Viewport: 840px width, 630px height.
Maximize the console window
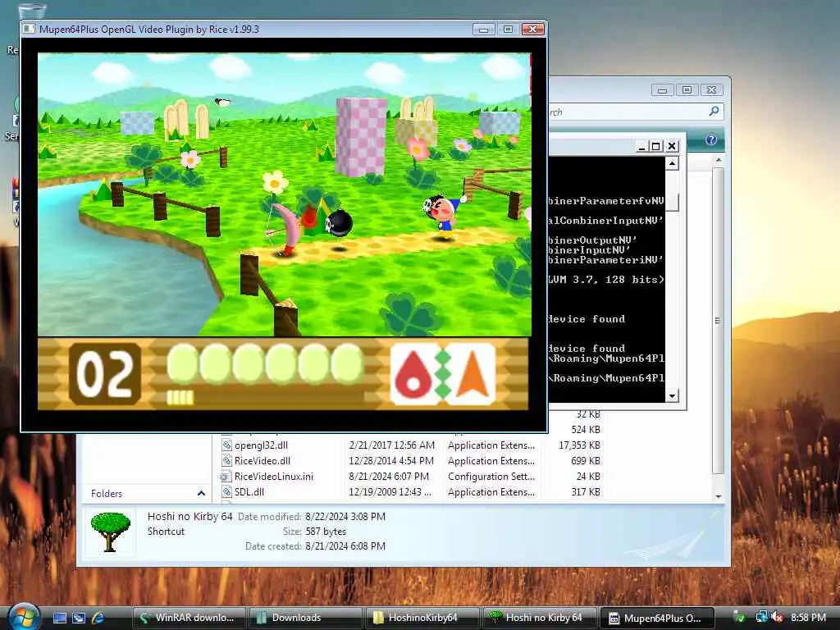pos(655,146)
